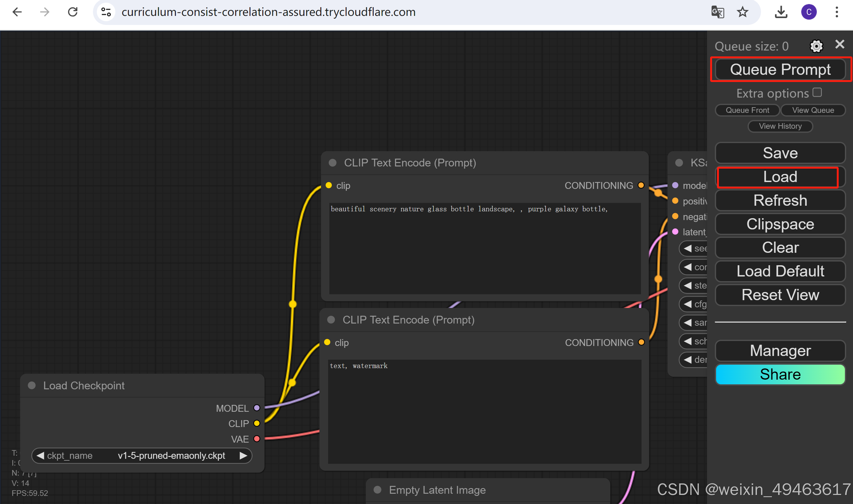The height and width of the screenshot is (504, 853).
Task: Toggle the collapse dot on the Empty Latent Image node
Action: 377,490
